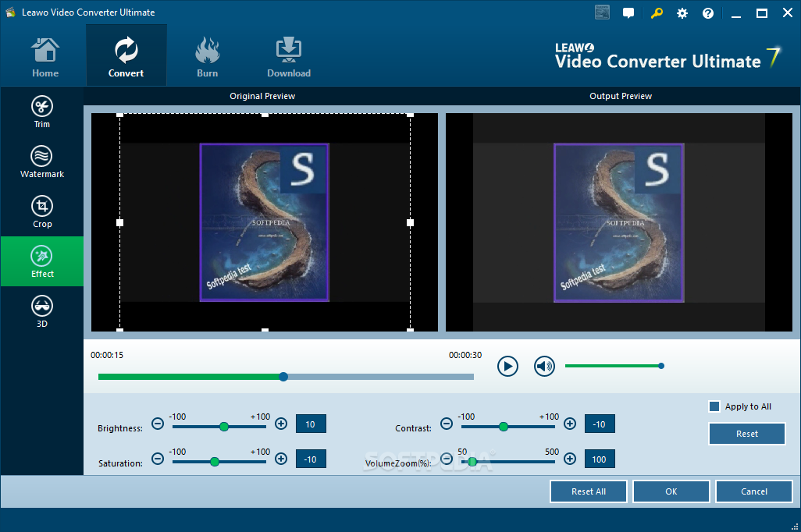Decrease Brightness with minus icon

pos(158,424)
